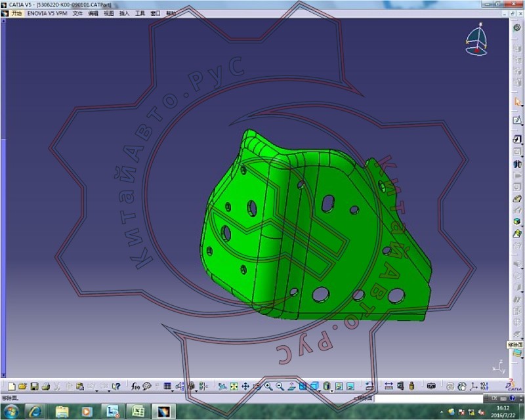Open the 文件 (File) menu
Image resolution: width=525 pixels, height=420 pixels.
click(x=77, y=13)
